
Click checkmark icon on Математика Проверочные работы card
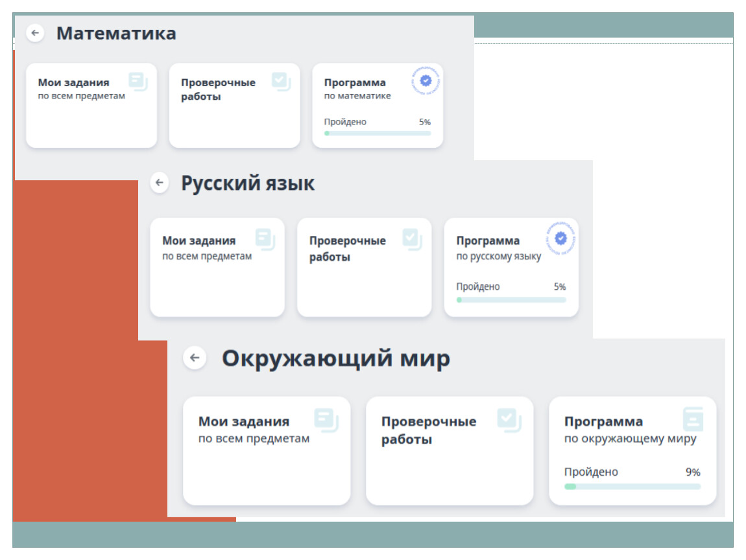(x=281, y=81)
